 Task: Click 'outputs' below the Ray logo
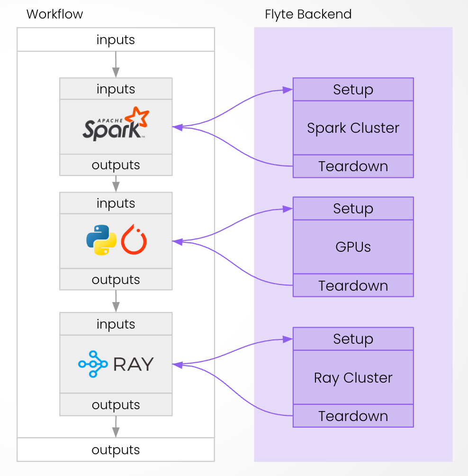(116, 405)
